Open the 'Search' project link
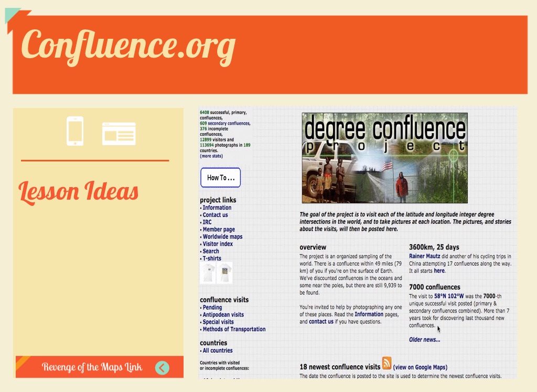The image size is (537, 392). pos(211,251)
